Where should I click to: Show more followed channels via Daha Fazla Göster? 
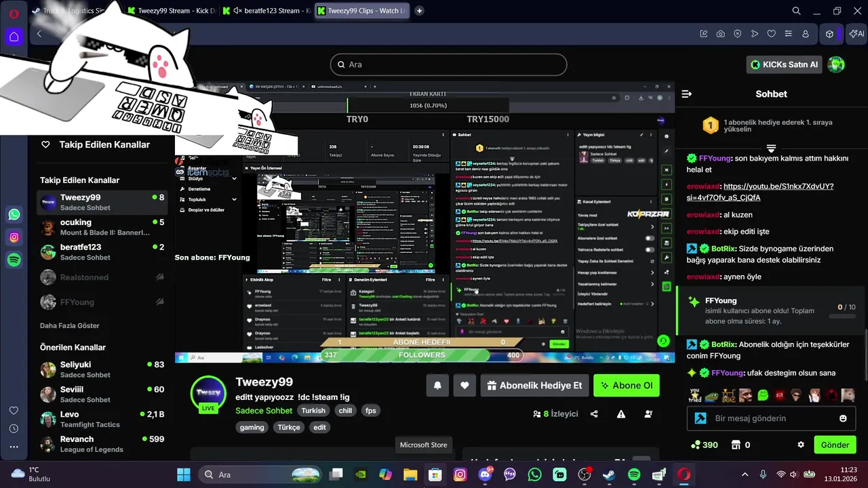pyautogui.click(x=70, y=325)
